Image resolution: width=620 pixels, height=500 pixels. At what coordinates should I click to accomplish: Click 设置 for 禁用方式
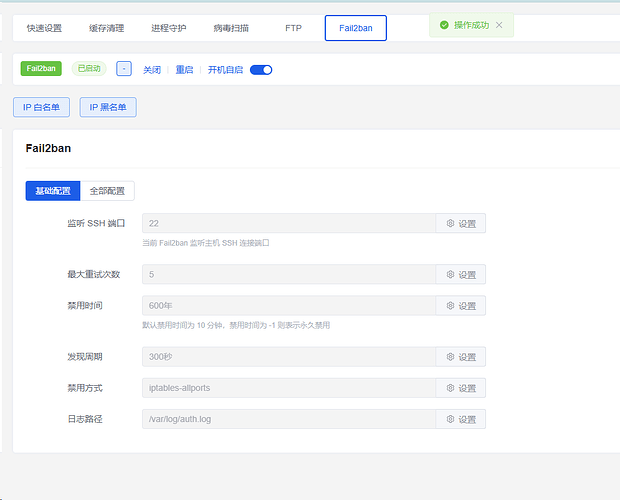461,388
